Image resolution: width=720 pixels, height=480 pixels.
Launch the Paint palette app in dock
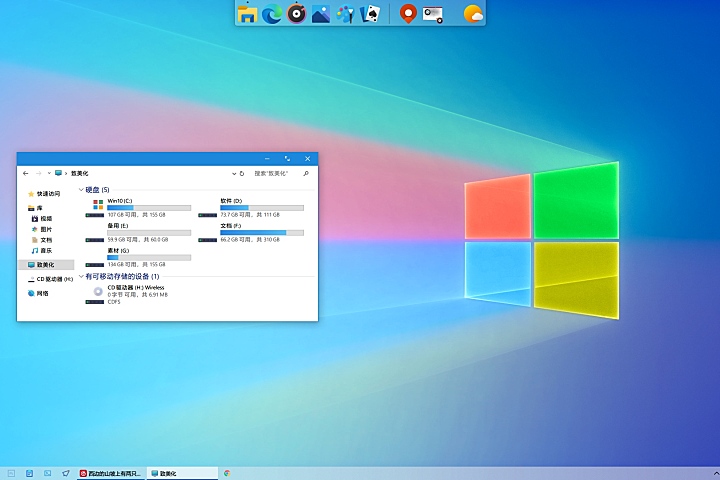pyautogui.click(x=345, y=14)
